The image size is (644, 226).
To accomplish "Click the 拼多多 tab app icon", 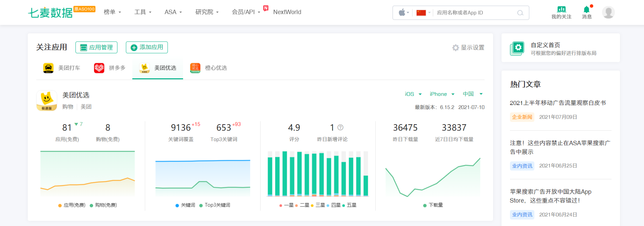I will tap(99, 68).
